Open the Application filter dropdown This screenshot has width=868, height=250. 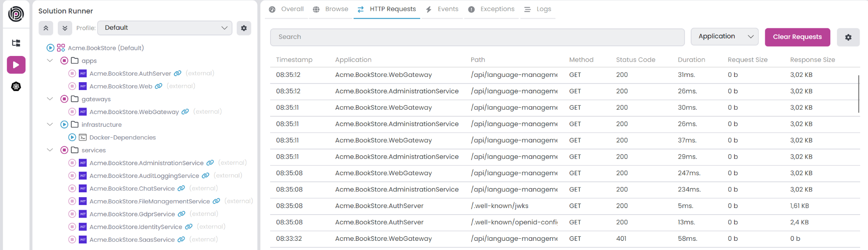pos(724,37)
